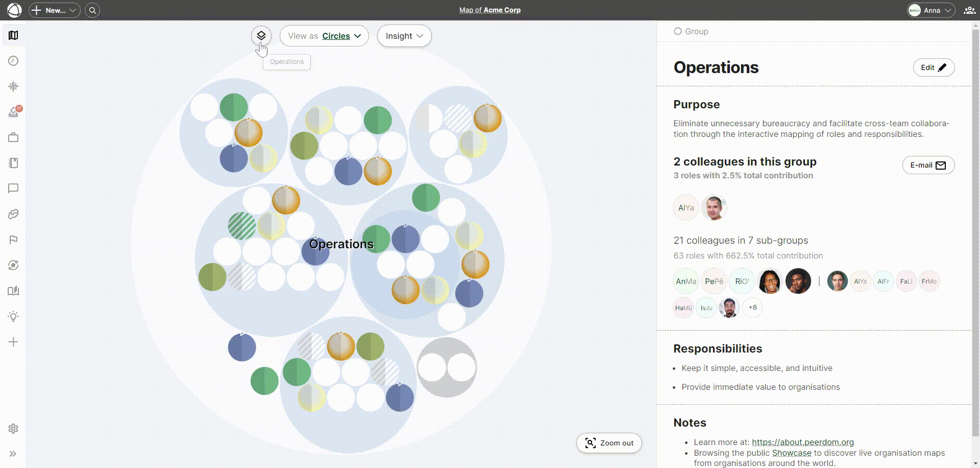Screen dimensions: 980x468
Task: Click the Edit button for Operations
Action: (x=933, y=67)
